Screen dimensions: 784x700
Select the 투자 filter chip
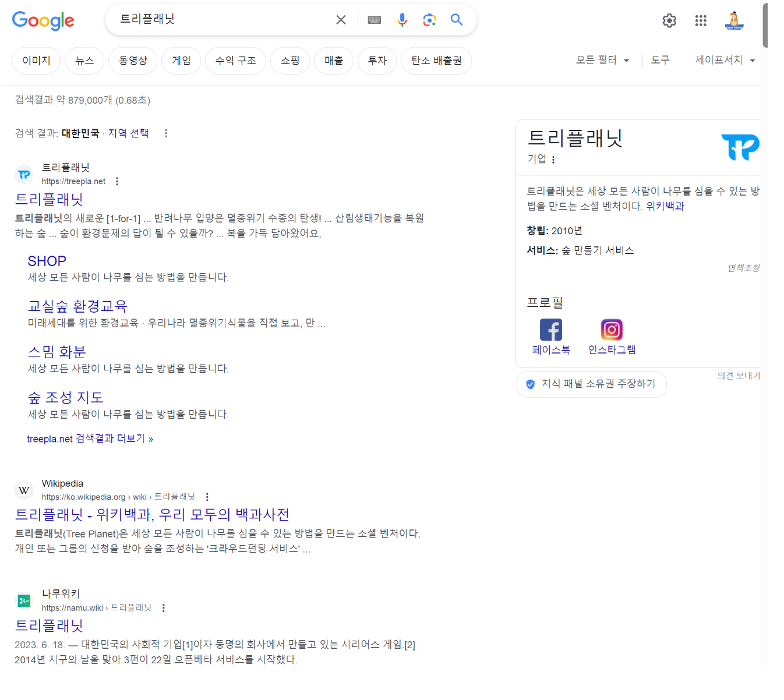tap(377, 61)
